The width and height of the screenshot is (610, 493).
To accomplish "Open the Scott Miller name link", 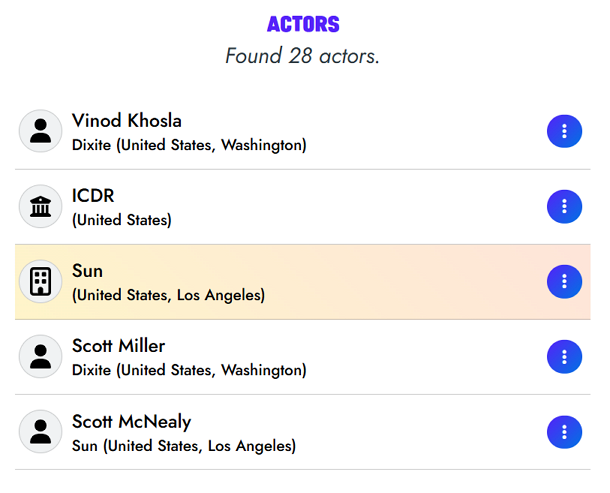I will [x=118, y=346].
